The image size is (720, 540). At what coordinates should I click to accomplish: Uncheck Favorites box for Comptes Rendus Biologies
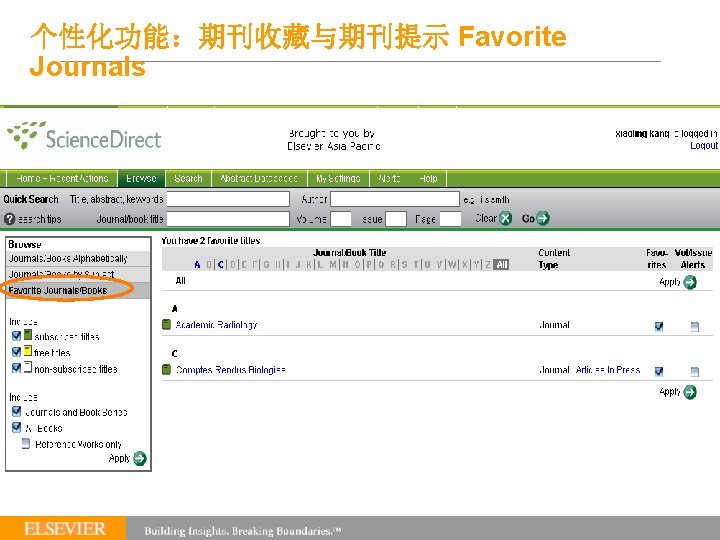point(659,371)
